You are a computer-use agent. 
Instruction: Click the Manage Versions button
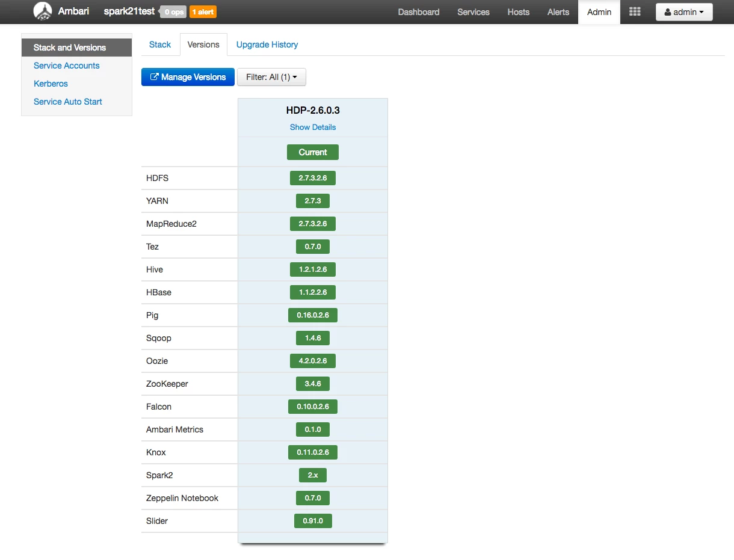[188, 77]
